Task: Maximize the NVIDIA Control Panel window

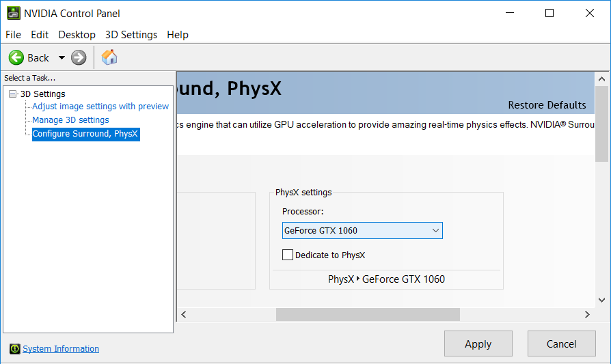Action: 549,13
